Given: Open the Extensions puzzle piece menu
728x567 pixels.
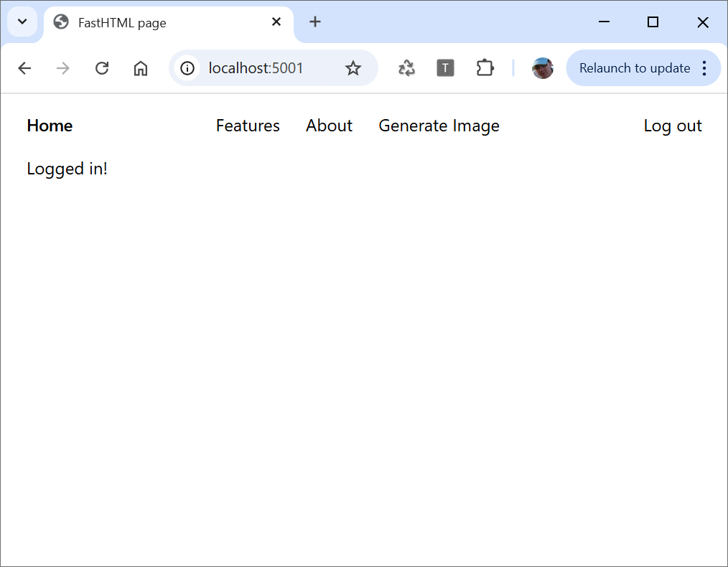Looking at the screenshot, I should coord(485,68).
